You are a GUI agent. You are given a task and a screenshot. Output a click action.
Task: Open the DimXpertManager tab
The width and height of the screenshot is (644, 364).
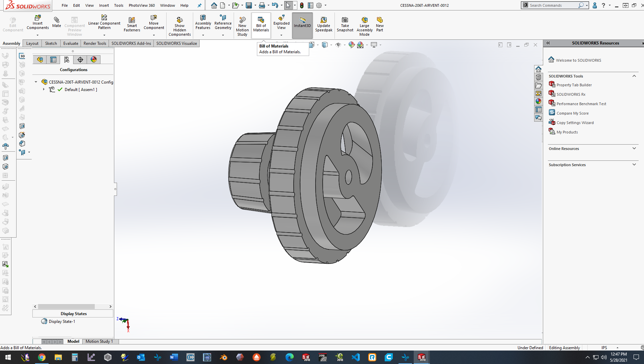point(80,60)
